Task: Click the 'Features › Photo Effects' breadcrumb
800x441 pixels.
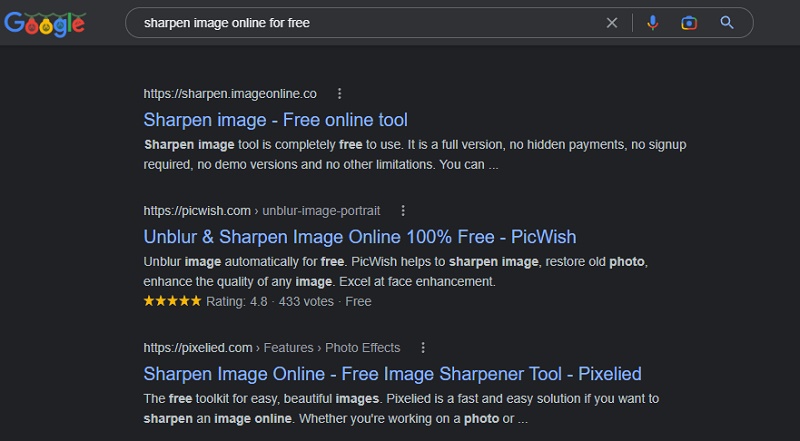Action: point(332,348)
